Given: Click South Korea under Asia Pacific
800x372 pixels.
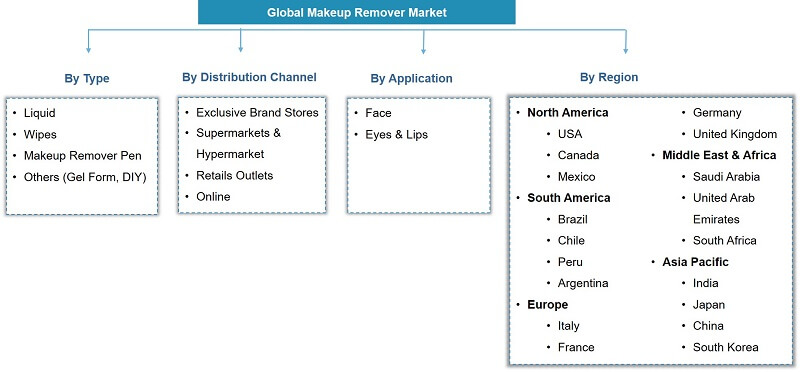Looking at the screenshot, I should pyautogui.click(x=726, y=347).
